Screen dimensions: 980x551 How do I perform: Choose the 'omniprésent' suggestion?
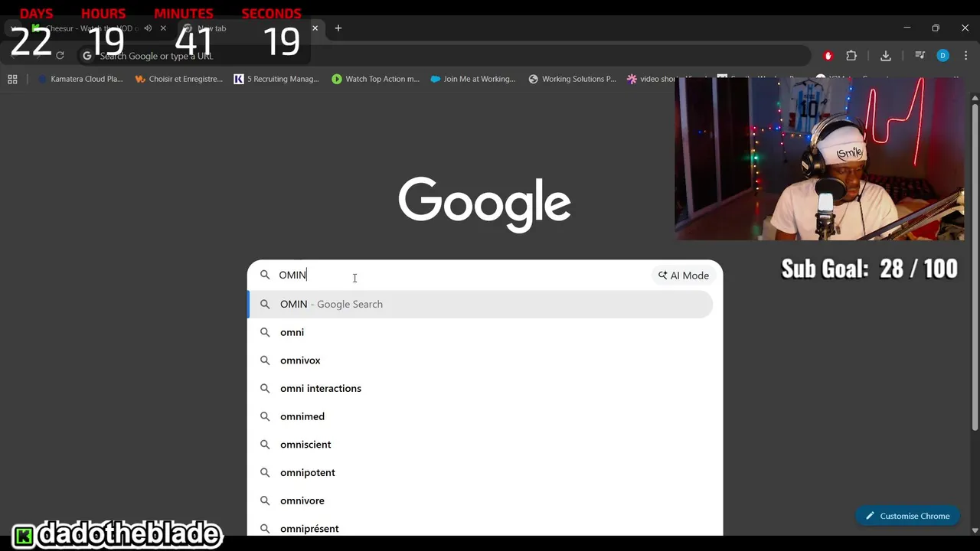click(x=481, y=527)
